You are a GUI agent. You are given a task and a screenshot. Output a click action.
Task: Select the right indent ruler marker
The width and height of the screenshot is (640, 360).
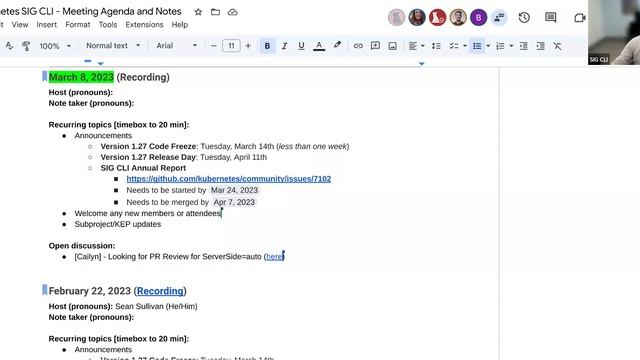click(x=422, y=63)
